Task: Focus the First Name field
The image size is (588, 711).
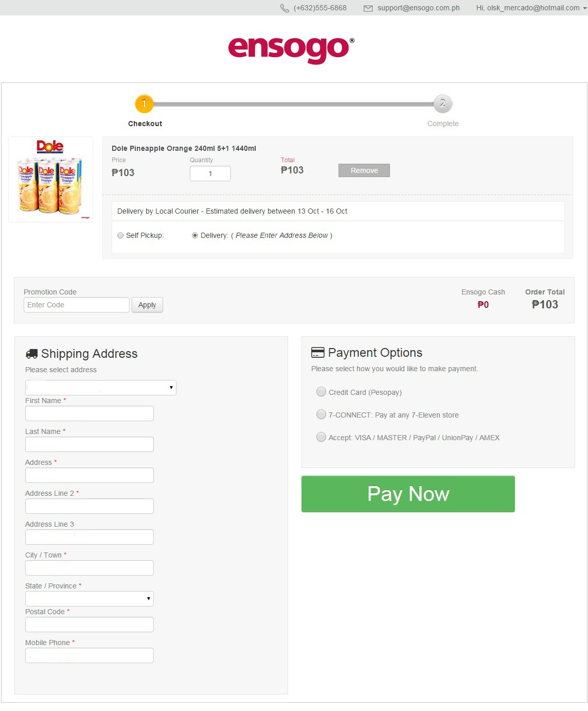Action: pyautogui.click(x=90, y=413)
